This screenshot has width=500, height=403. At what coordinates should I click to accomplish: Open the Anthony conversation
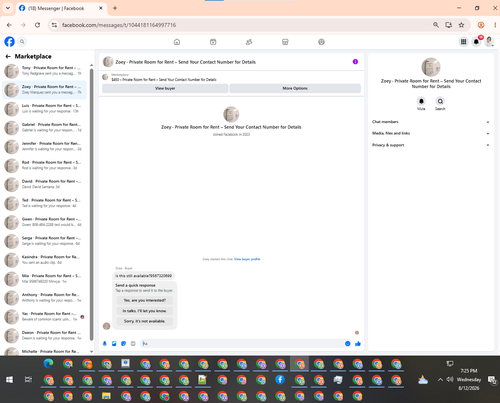point(45,298)
